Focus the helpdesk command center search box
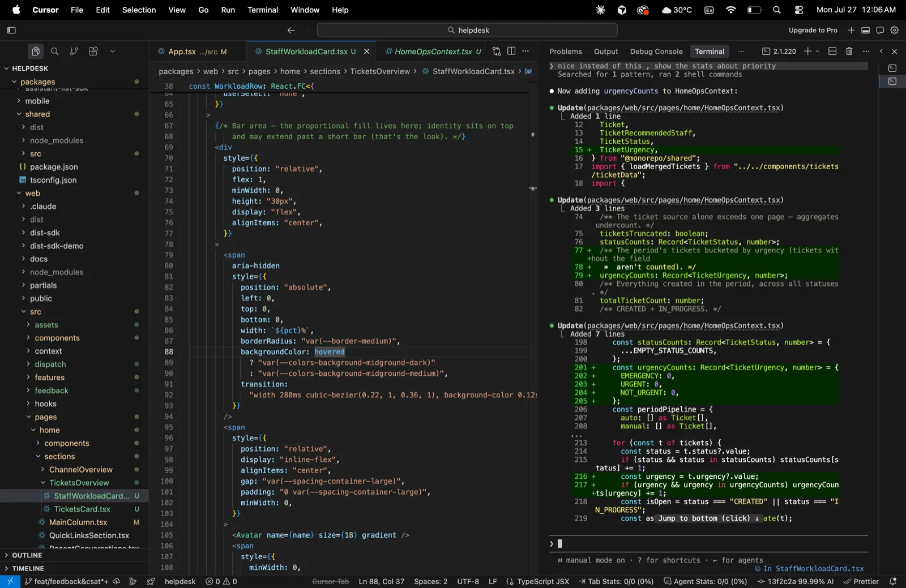The height and width of the screenshot is (588, 906). [467, 30]
